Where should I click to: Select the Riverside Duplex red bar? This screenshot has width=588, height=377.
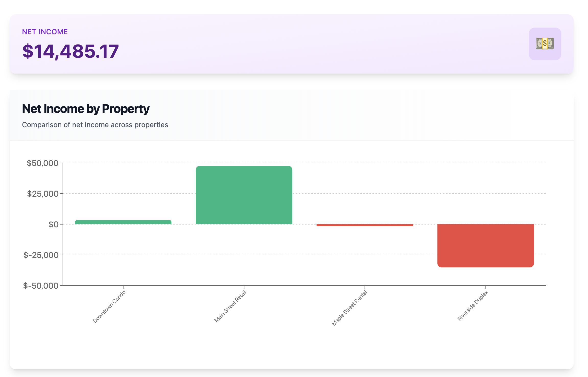486,245
